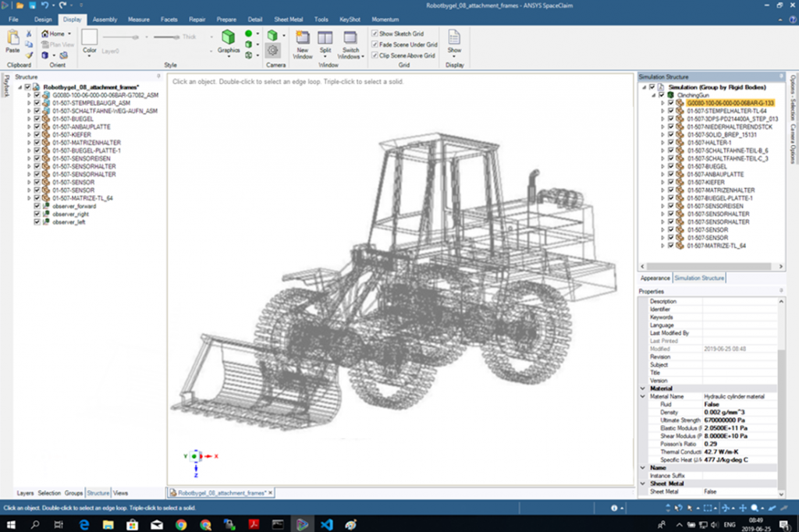Screen dimensions: 799x532
Task: Collapse the Material properties section
Action: (x=643, y=388)
